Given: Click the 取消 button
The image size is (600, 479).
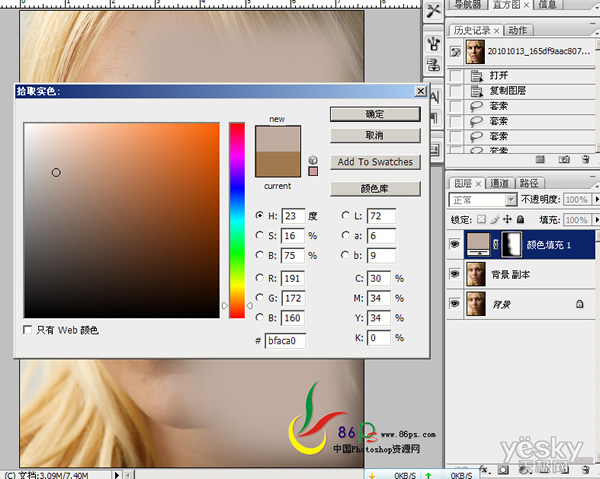Looking at the screenshot, I should (x=375, y=135).
